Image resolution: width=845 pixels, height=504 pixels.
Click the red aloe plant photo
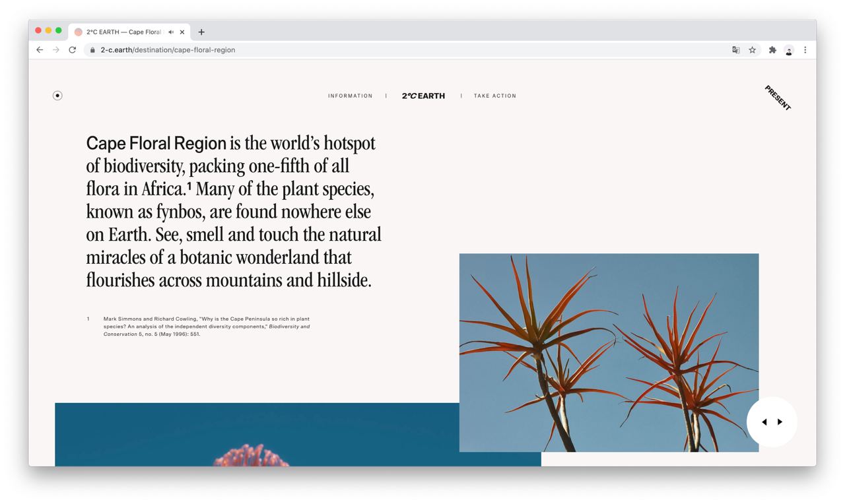[609, 353]
